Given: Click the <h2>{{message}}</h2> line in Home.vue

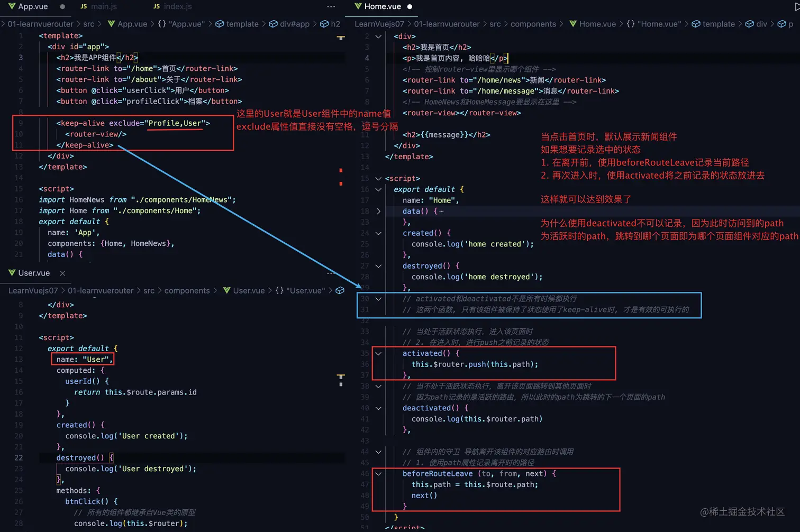Looking at the screenshot, I should pos(447,135).
